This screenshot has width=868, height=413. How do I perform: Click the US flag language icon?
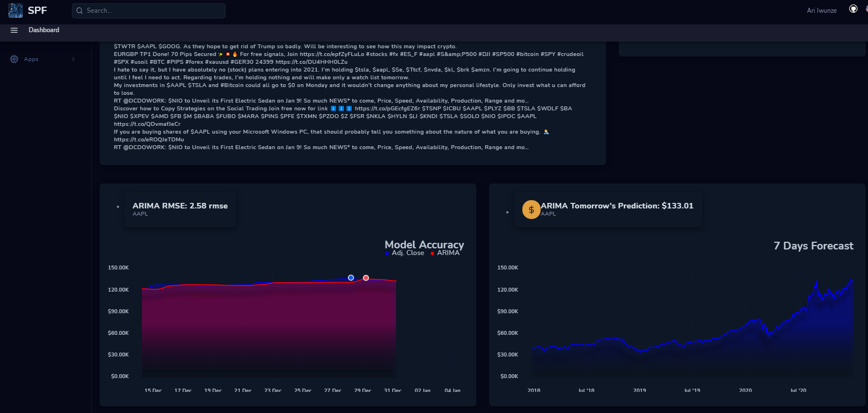tap(866, 9)
